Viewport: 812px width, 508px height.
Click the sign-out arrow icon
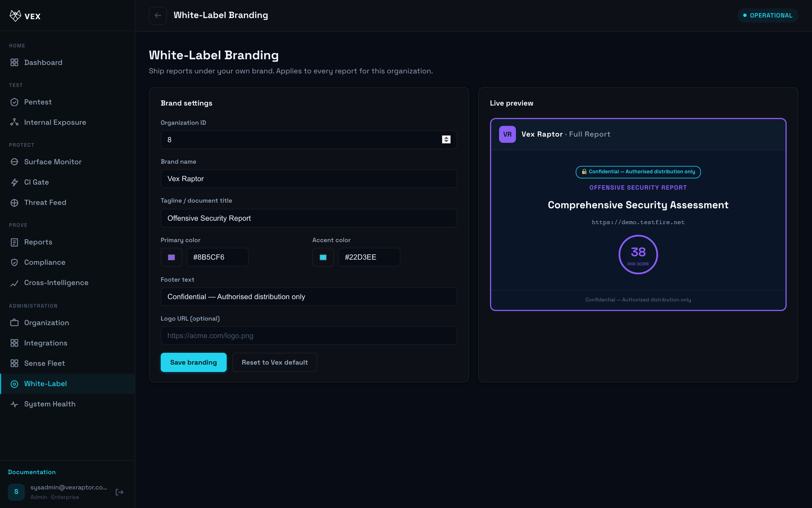pos(120,492)
